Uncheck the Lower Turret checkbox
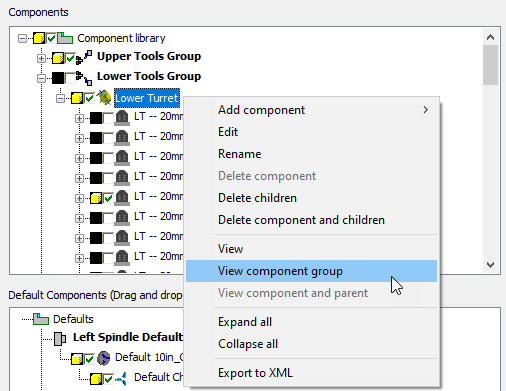Viewport: 506px width, 391px height. point(89,98)
